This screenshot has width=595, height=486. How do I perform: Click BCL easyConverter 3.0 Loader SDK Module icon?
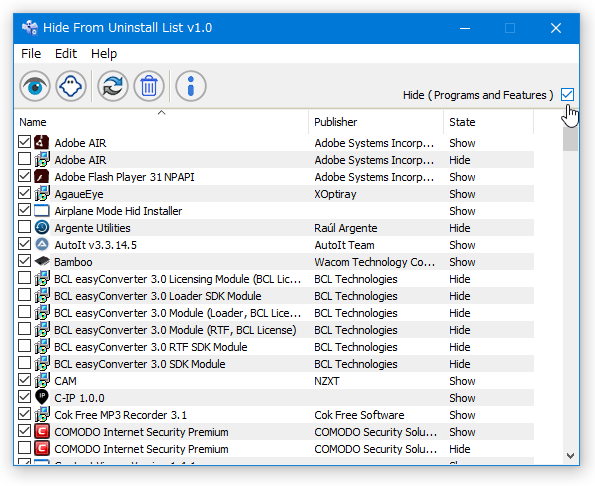42,296
